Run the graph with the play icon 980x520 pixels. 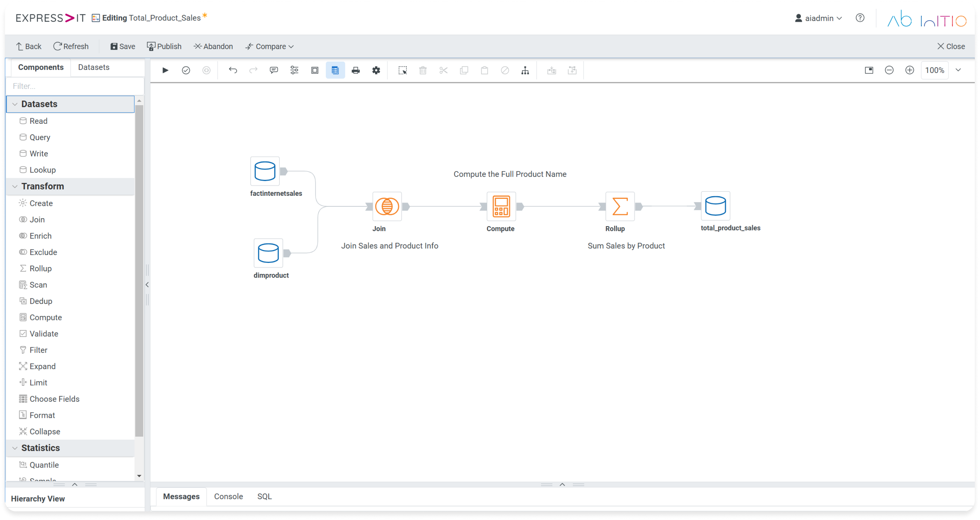click(165, 70)
